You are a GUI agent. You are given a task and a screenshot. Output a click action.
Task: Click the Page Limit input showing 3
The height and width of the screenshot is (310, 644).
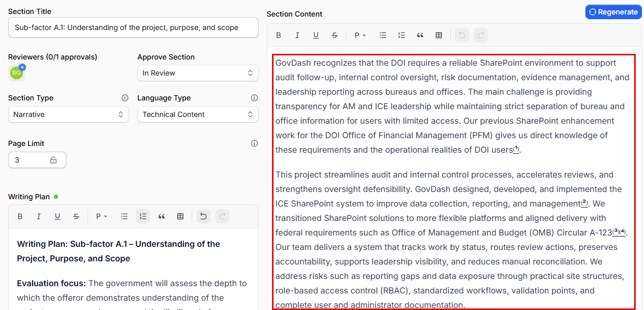point(37,160)
